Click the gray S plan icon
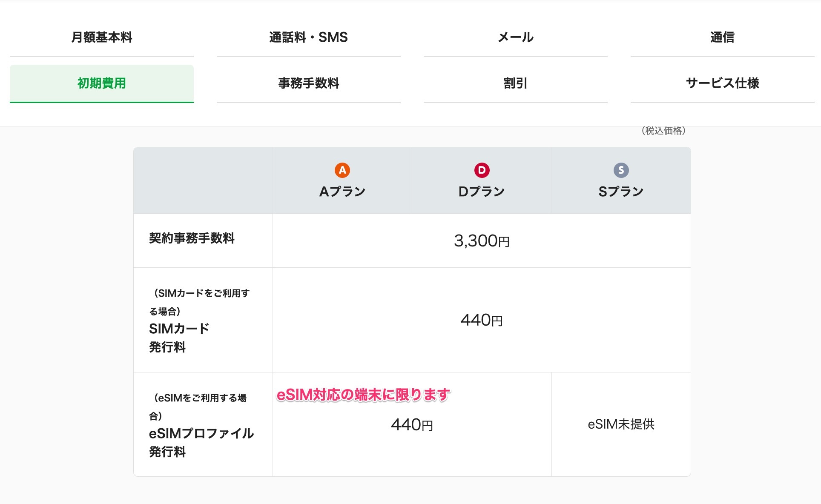Viewport: 821px width, 504px height. point(621,170)
